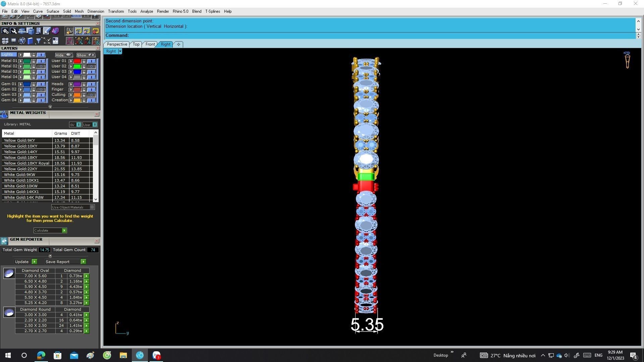644x362 pixels.
Task: Click the Heads layer purple color swatch
Action: [x=77, y=84]
